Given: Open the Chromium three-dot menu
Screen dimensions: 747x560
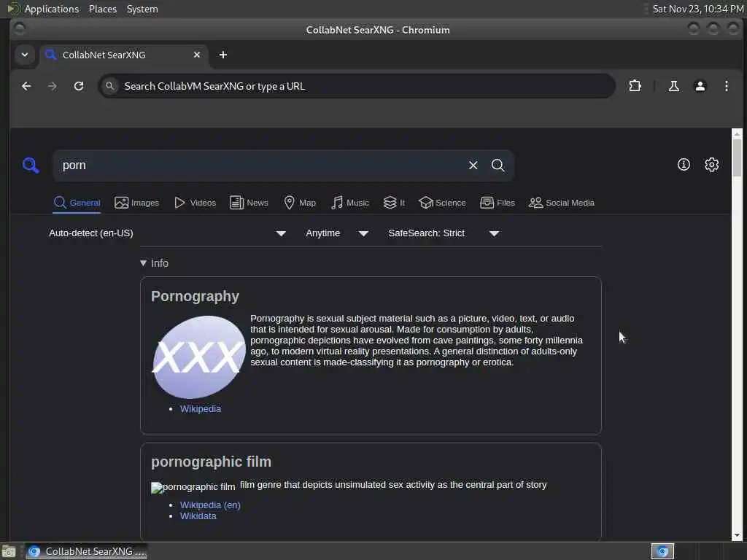Looking at the screenshot, I should tap(726, 86).
